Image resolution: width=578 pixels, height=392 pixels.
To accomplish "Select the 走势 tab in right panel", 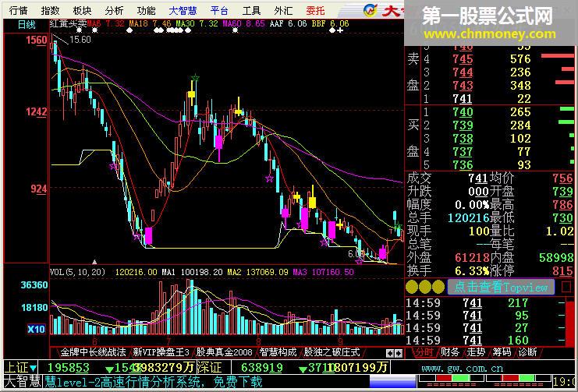I will [x=476, y=352].
